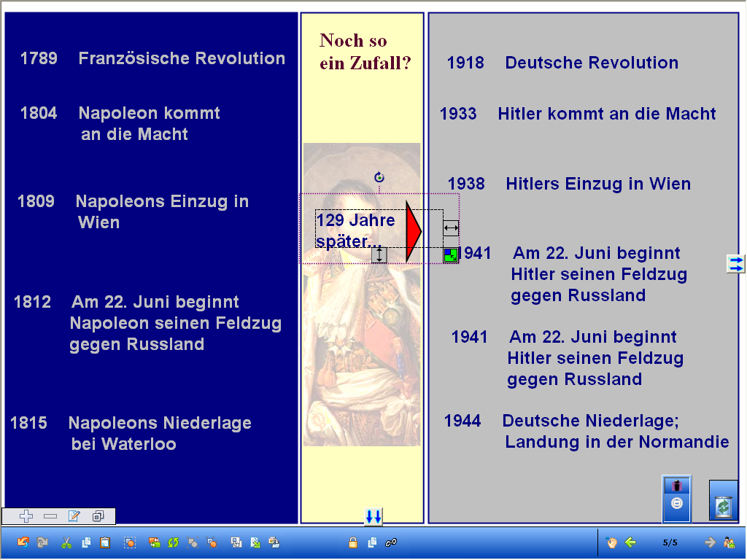
Task: Select the red arrow shape
Action: click(413, 232)
